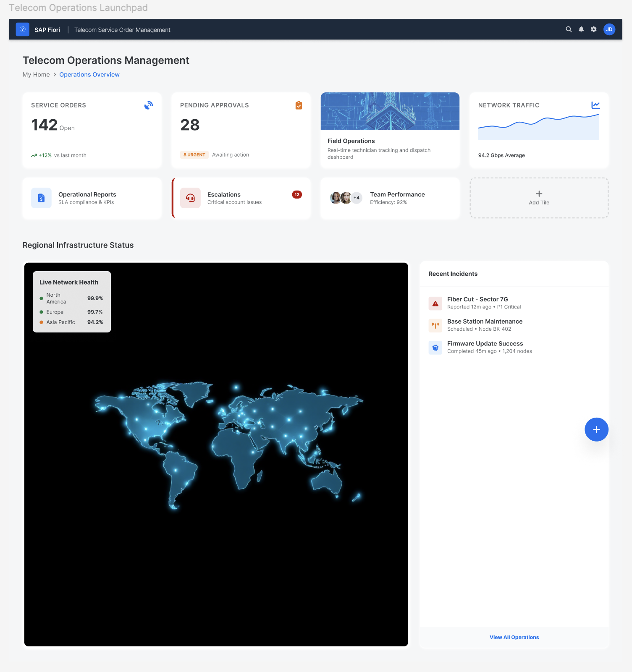Click the plus icon on Add Tile
The width and height of the screenshot is (632, 672).
click(539, 193)
